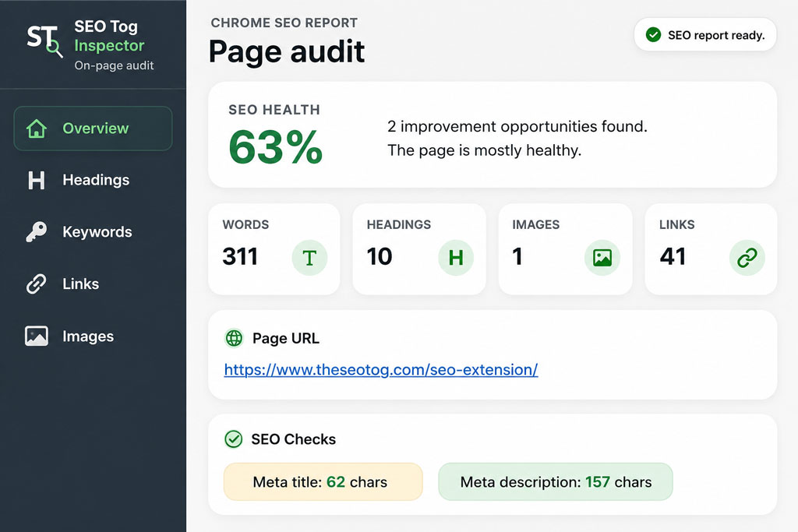The height and width of the screenshot is (532, 798).
Task: Click the CHROME SEO REPORT label
Action: pos(284,23)
